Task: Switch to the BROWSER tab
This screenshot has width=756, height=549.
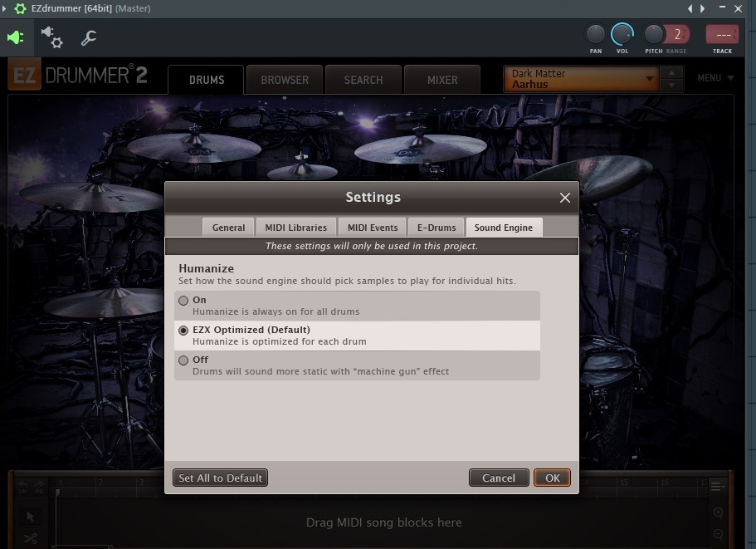Action: click(x=285, y=80)
